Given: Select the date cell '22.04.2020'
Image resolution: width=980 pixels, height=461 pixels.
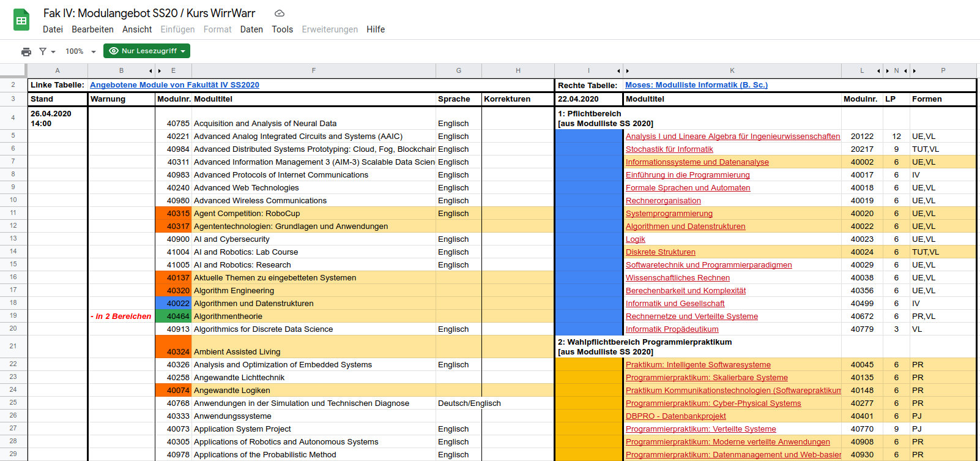Looking at the screenshot, I should (x=588, y=99).
